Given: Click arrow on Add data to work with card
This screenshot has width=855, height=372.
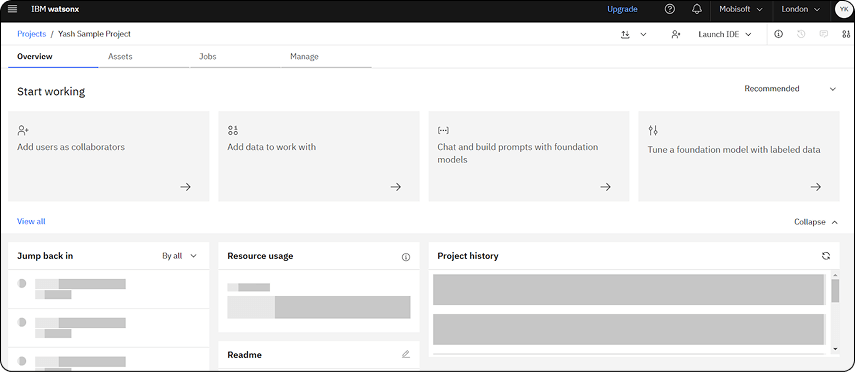Looking at the screenshot, I should pos(396,187).
